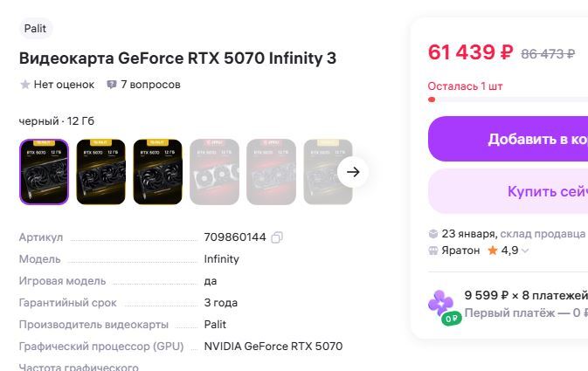Click the question bubble icon near "7 вопросов"

click(x=112, y=85)
